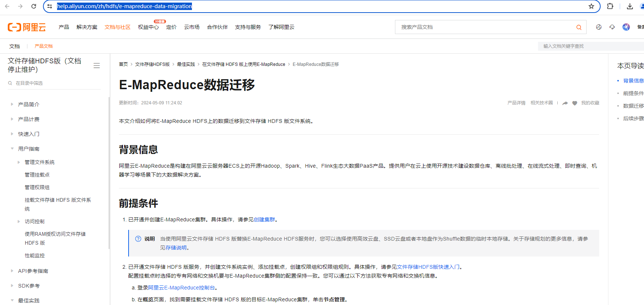The width and height of the screenshot is (644, 305).
Task: Expand 访问控制 subsection
Action: [x=19, y=221]
